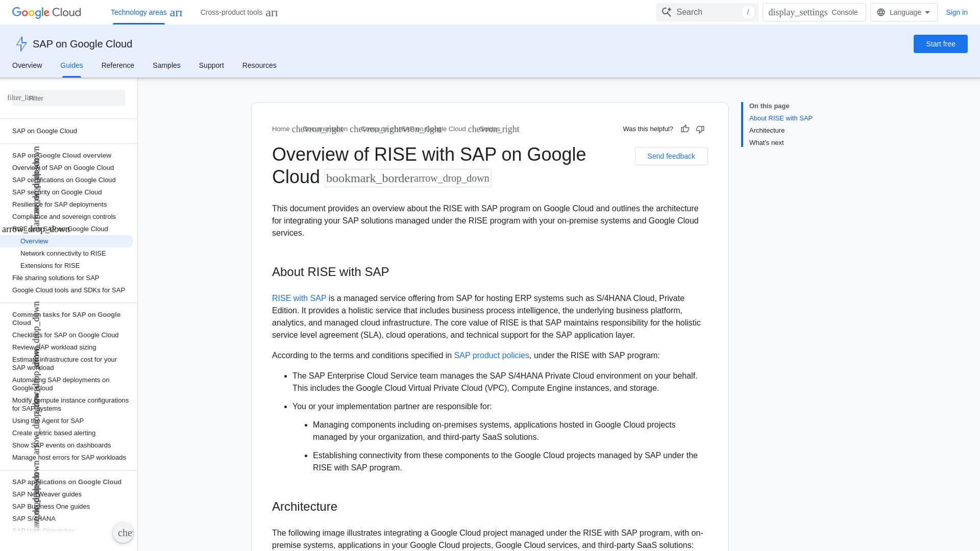
Task: Collapse the RISE with SAP on Google Cloud section
Action: (x=36, y=229)
